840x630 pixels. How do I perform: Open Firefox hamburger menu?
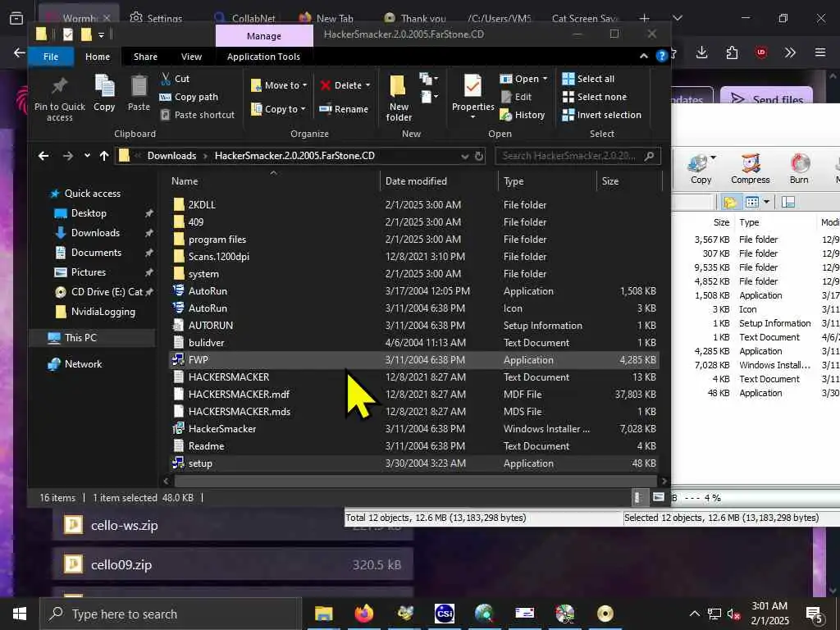click(819, 52)
